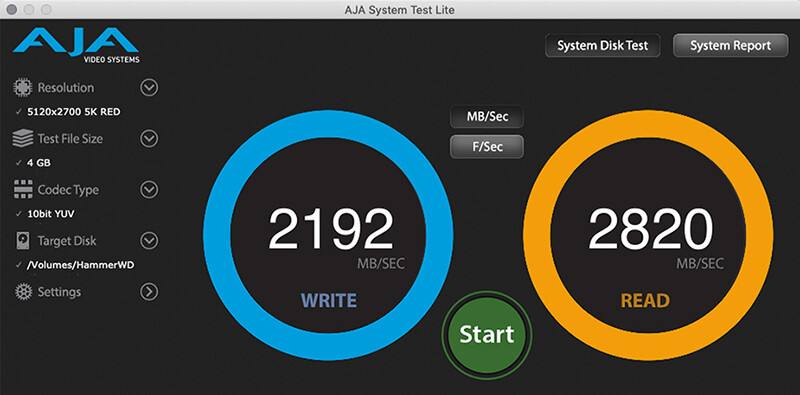Expand the Target Disk dropdown arrow
This screenshot has height=395, width=800.
[149, 241]
